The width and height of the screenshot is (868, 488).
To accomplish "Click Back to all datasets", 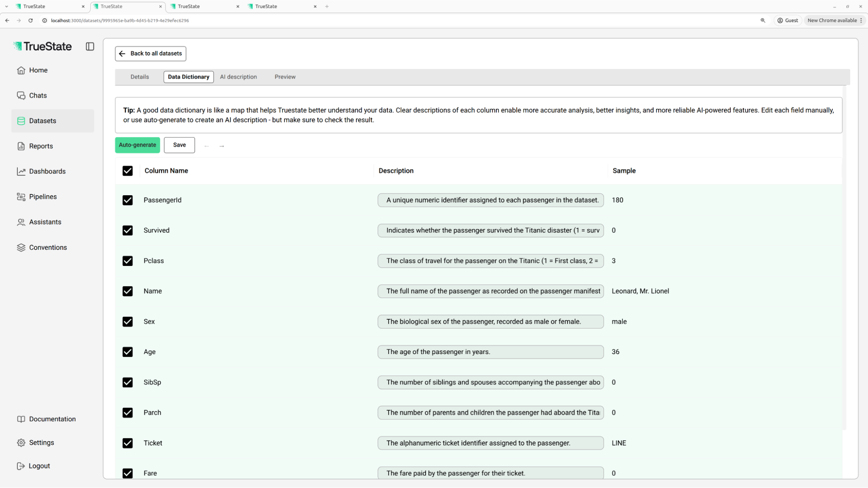I will tap(151, 54).
